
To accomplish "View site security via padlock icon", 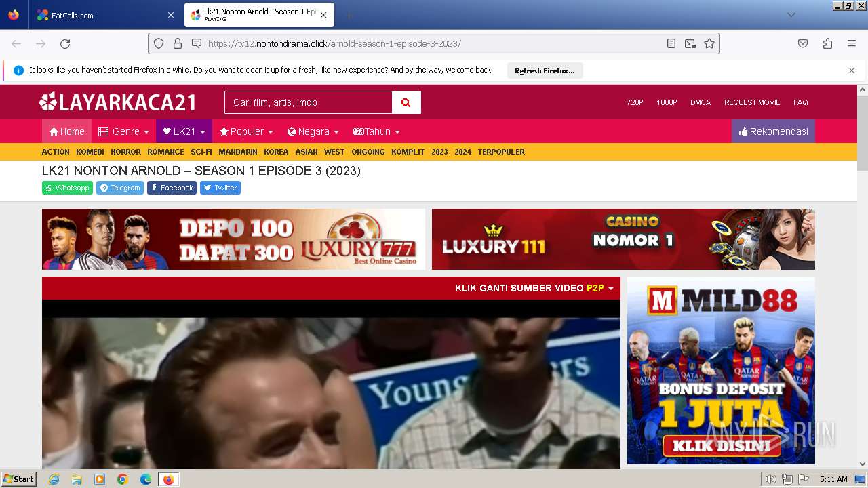I will pos(178,43).
